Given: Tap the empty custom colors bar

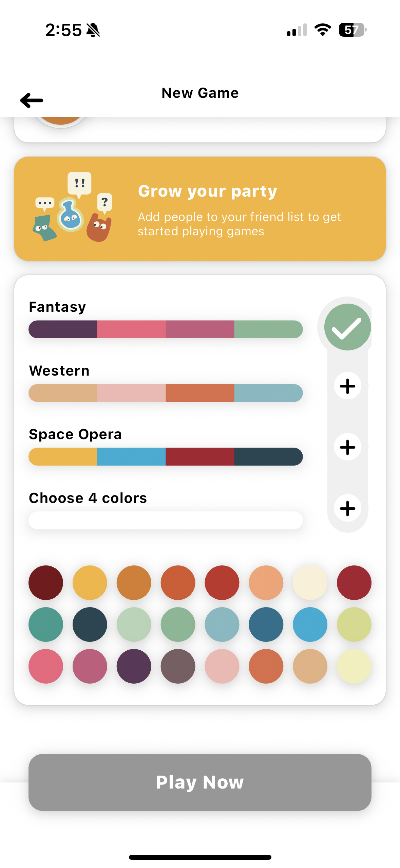Looking at the screenshot, I should (x=166, y=520).
